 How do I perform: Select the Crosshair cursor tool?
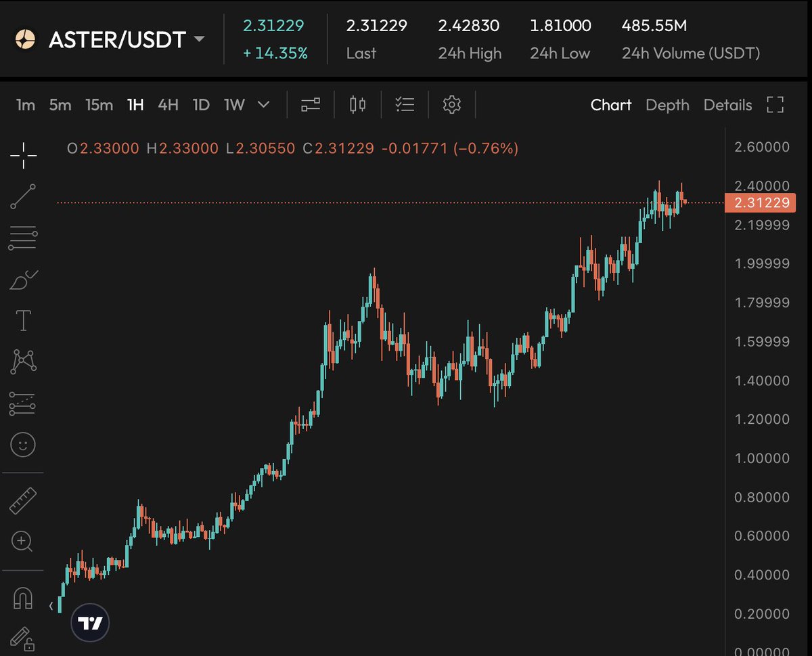[x=23, y=155]
